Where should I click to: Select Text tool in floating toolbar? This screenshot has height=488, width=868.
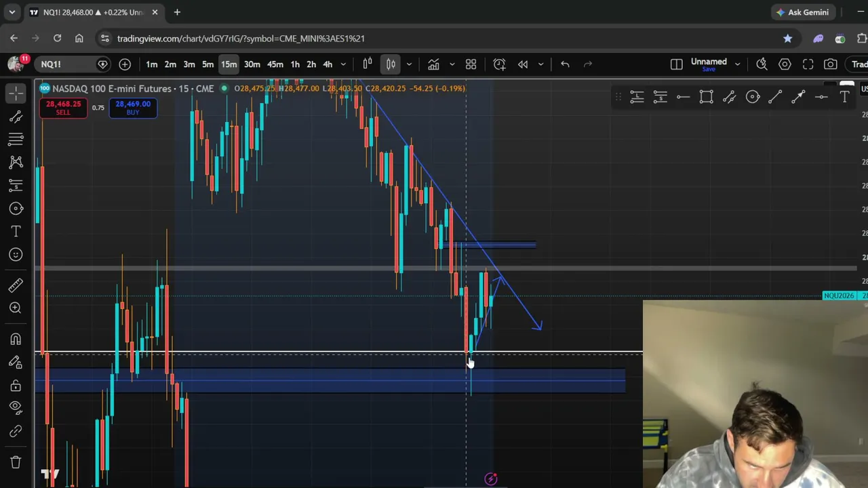click(x=845, y=98)
